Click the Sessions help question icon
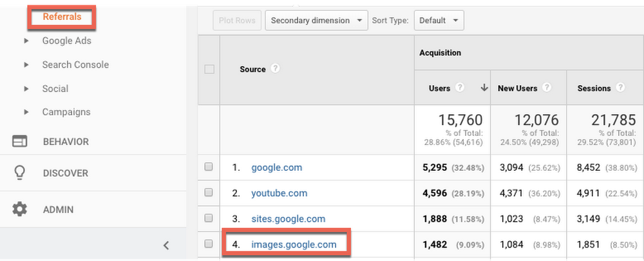Screen dimensions: 644x261 [621, 88]
